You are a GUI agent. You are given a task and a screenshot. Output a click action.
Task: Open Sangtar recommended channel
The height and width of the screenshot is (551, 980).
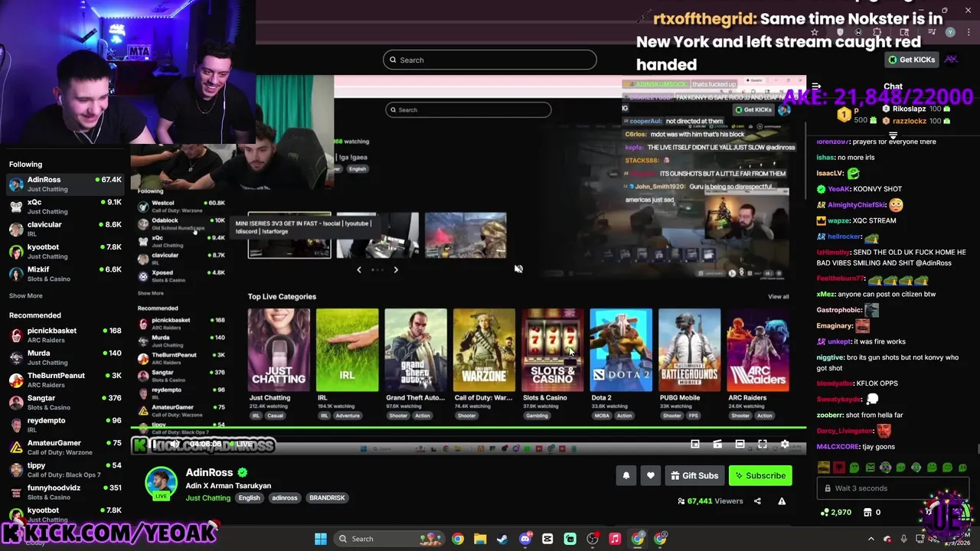(65, 403)
